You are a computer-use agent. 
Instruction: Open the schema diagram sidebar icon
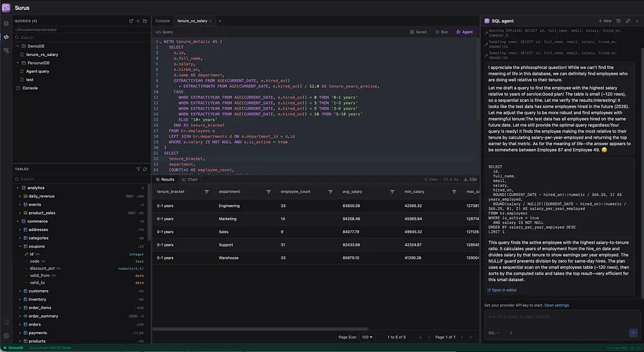click(x=6, y=50)
